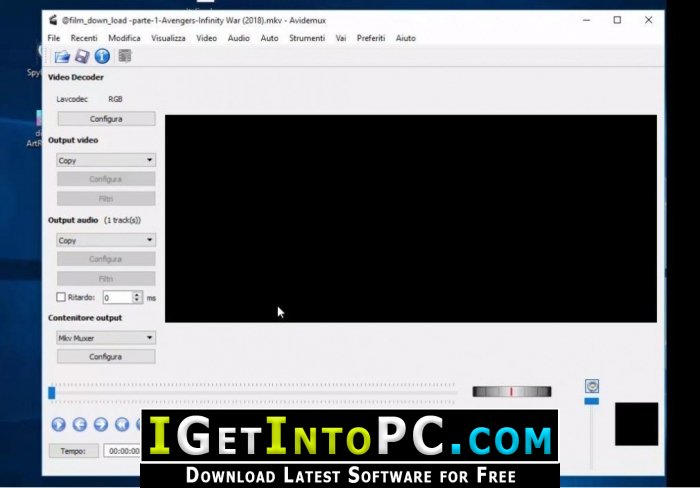This screenshot has height=488, width=700.
Task: Open the Output audio codec dropdown
Action: click(106, 240)
